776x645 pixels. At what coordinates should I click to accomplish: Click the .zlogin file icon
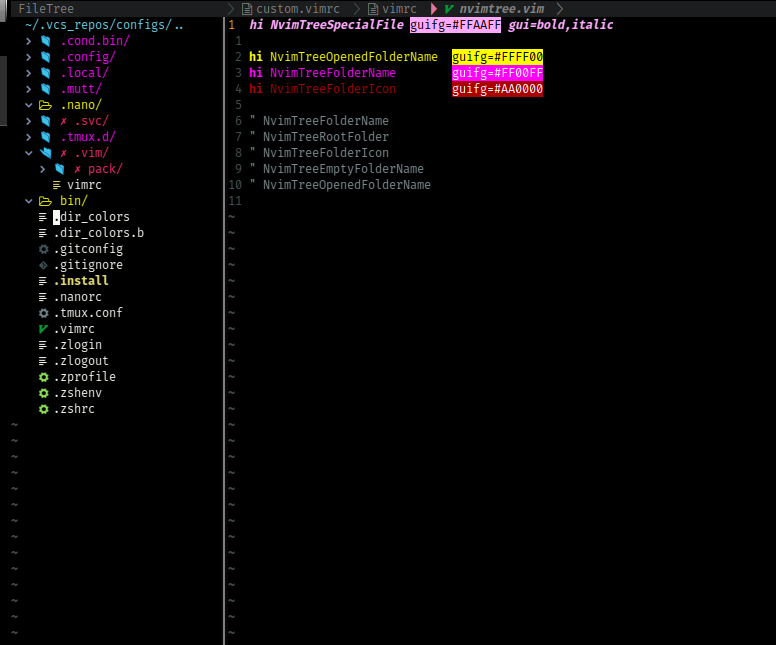(x=43, y=345)
